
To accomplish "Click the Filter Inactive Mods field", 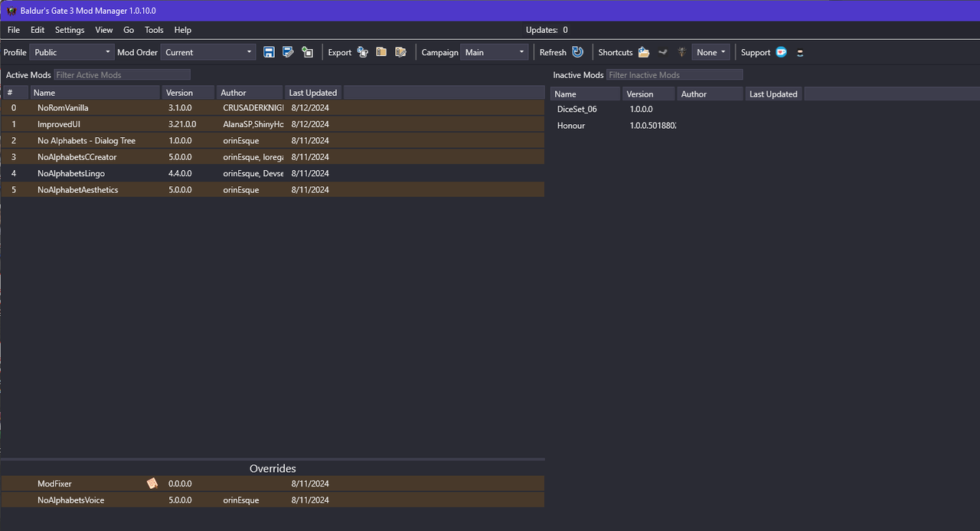I will click(675, 75).
